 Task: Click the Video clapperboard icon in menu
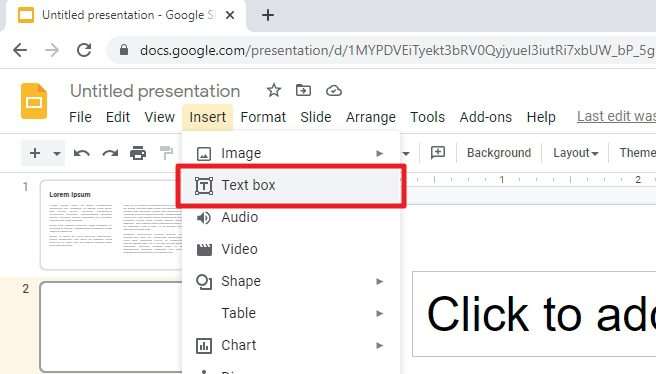pyautogui.click(x=204, y=250)
